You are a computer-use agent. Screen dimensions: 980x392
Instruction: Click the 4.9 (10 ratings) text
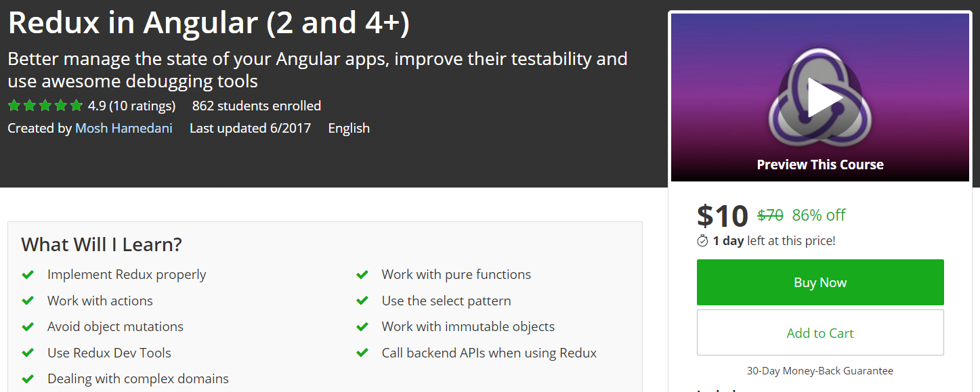click(x=131, y=106)
